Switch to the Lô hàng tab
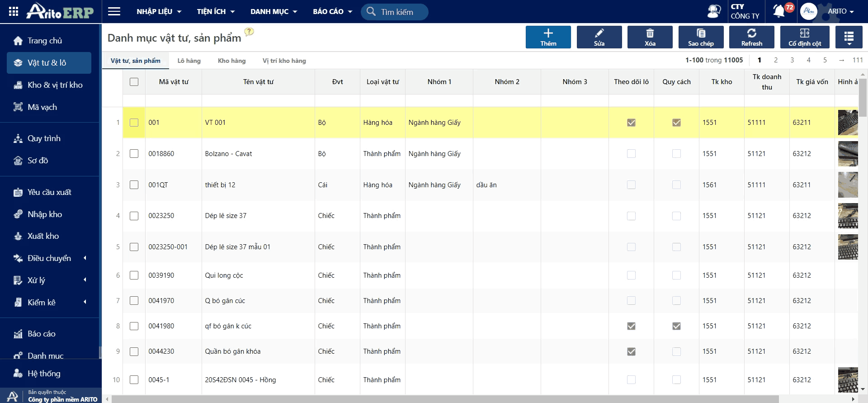 (x=189, y=61)
